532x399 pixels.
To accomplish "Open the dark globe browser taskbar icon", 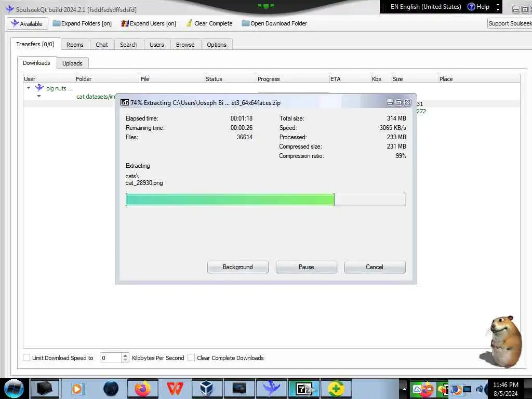I will pos(111,389).
